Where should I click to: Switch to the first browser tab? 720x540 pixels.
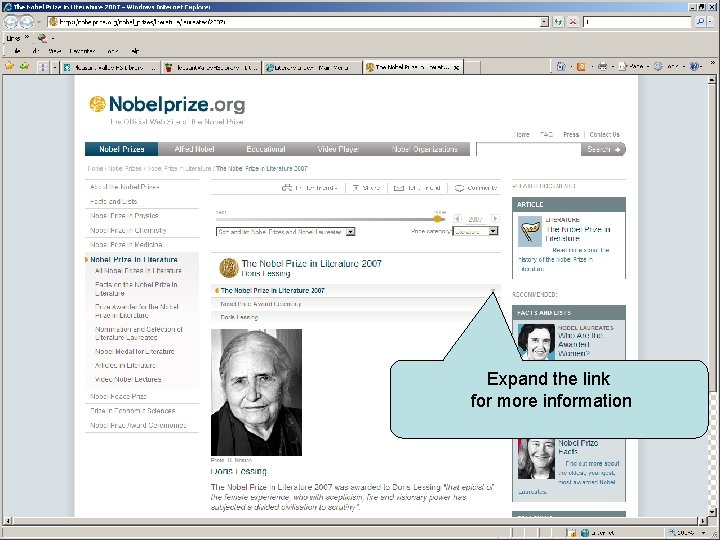tap(110, 68)
